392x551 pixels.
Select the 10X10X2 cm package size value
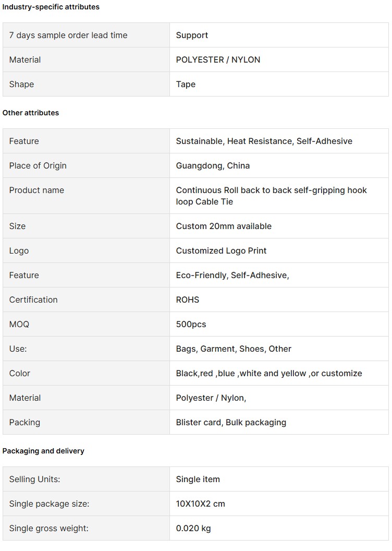coord(200,504)
